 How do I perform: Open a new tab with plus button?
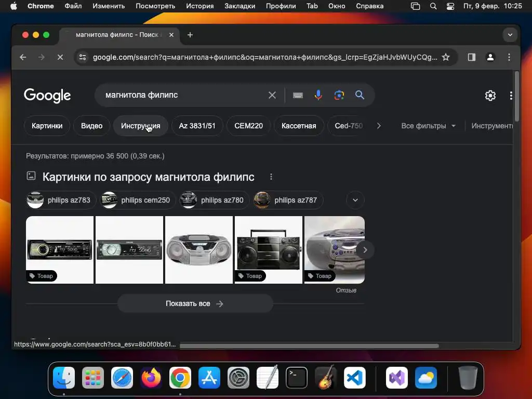[x=190, y=35]
